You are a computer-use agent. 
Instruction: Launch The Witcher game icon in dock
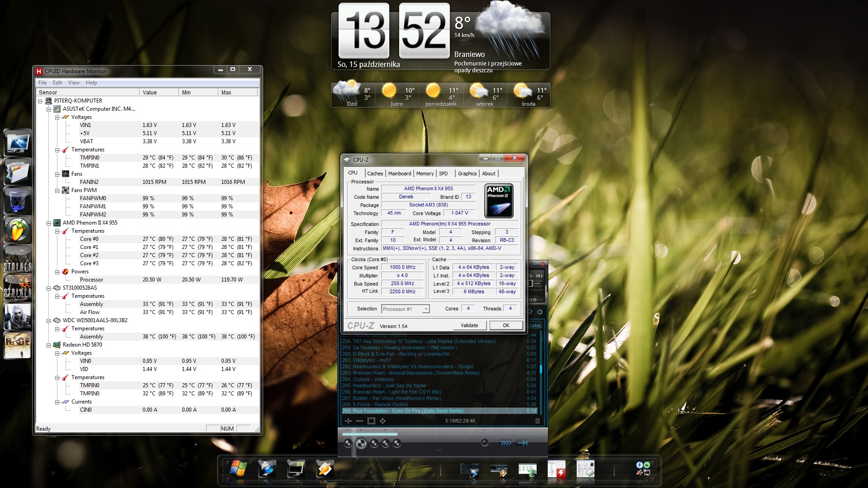[18, 316]
